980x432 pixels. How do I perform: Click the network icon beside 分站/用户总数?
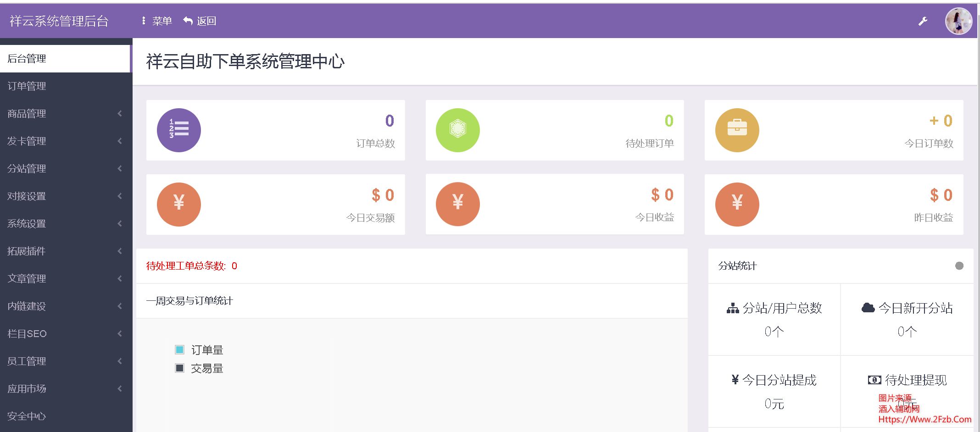point(733,308)
